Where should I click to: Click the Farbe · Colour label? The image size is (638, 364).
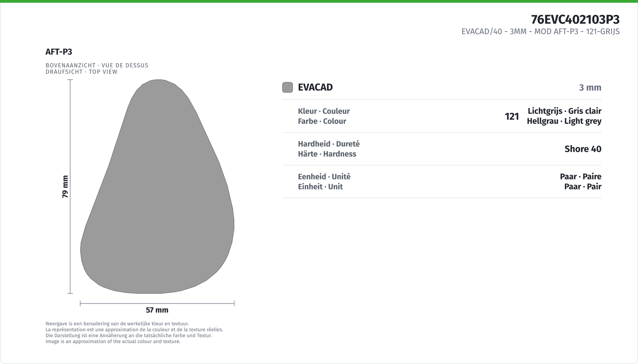coord(322,121)
